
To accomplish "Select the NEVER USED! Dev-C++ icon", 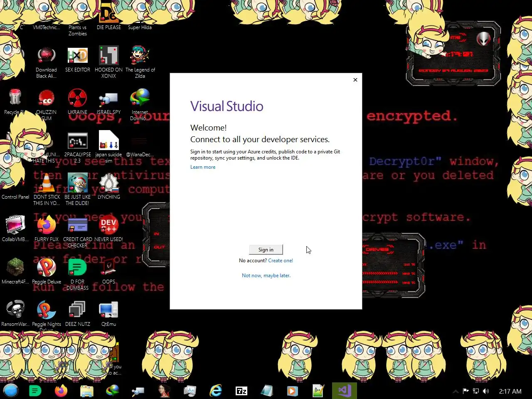I will [109, 229].
